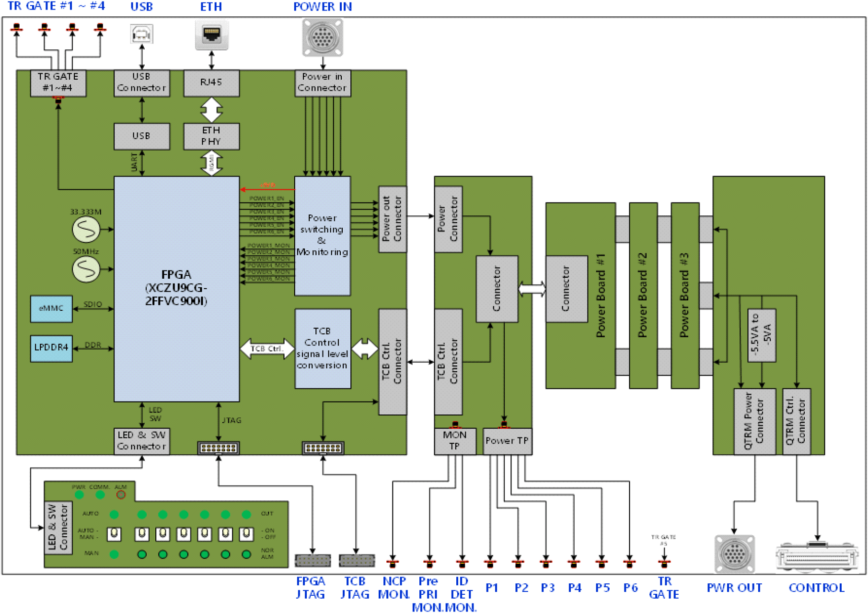Screen dimensions: 868x613
Task: Select the PWR OUT circular connector icon
Action: point(734,554)
